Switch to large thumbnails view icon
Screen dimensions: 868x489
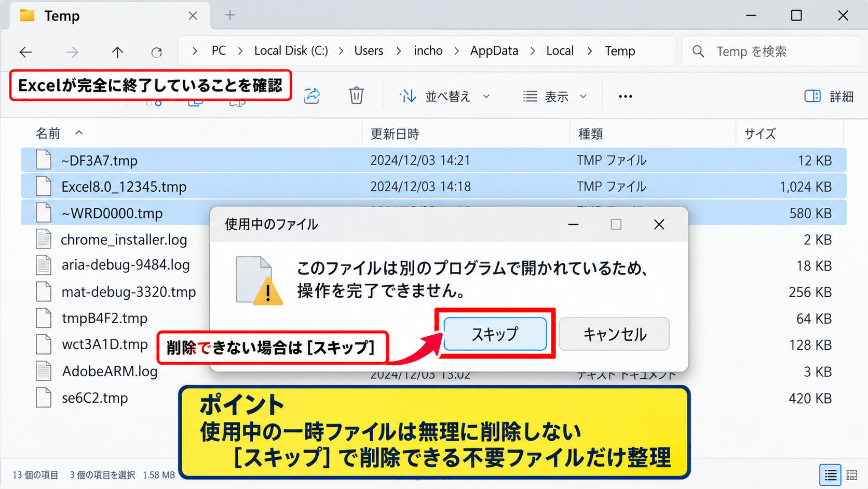(852, 475)
